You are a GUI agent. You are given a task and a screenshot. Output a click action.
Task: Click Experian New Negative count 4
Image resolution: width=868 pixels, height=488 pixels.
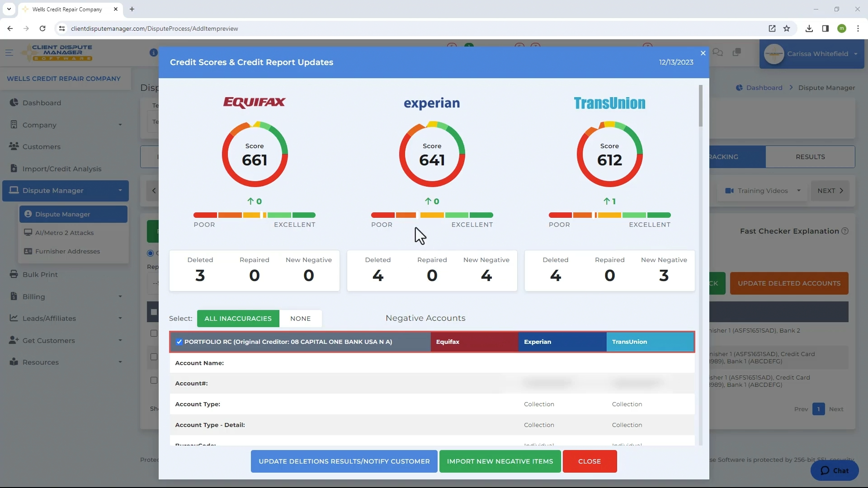486,276
